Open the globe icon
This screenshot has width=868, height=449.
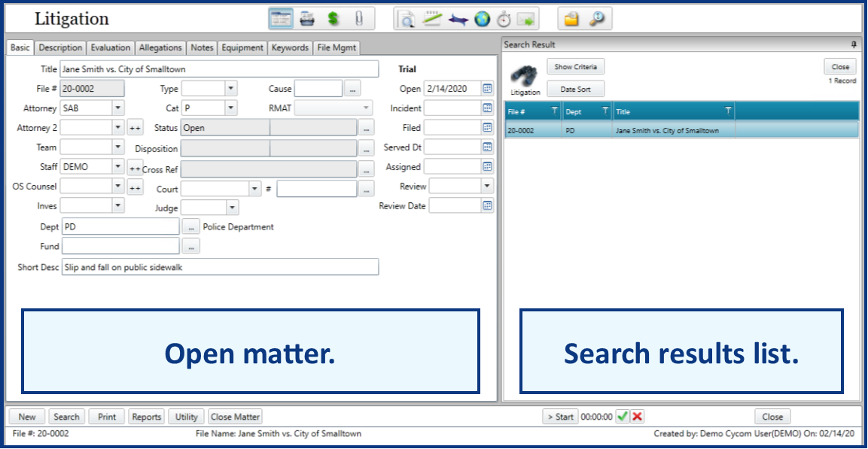tap(482, 20)
